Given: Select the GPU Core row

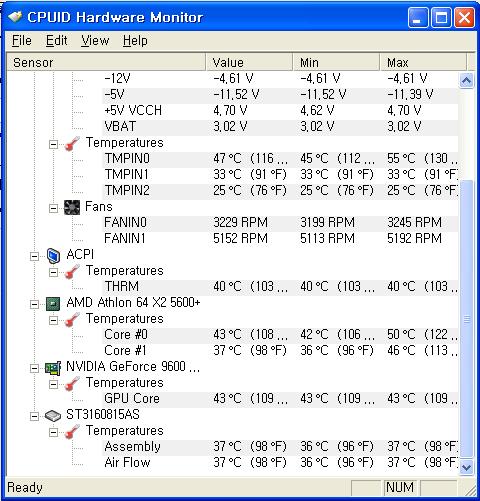Looking at the screenshot, I should pos(280,399).
